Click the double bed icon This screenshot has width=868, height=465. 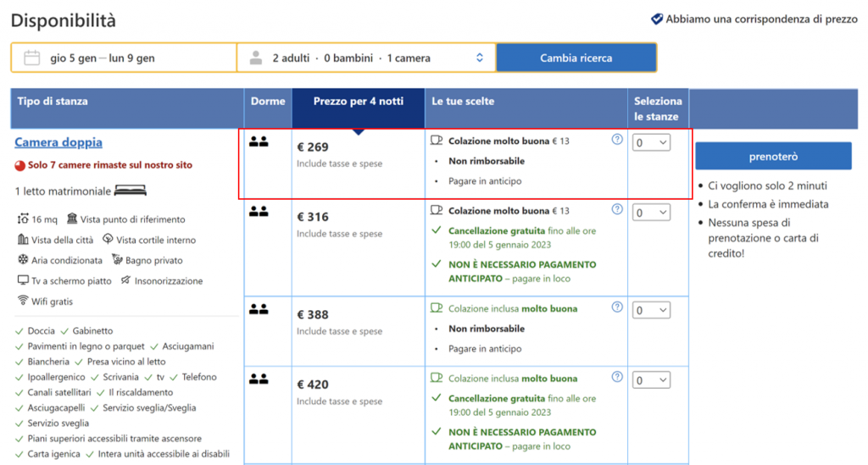(x=130, y=191)
